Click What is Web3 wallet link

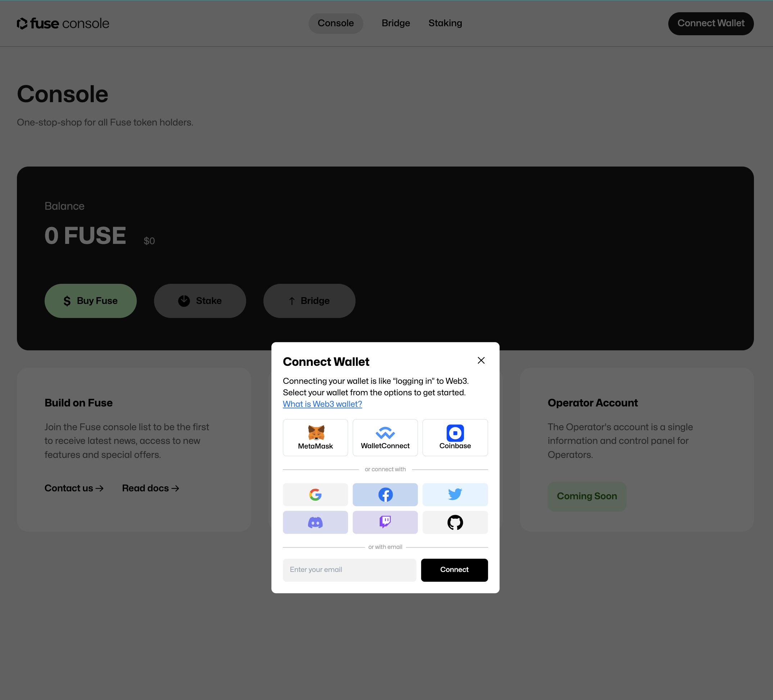pyautogui.click(x=322, y=404)
